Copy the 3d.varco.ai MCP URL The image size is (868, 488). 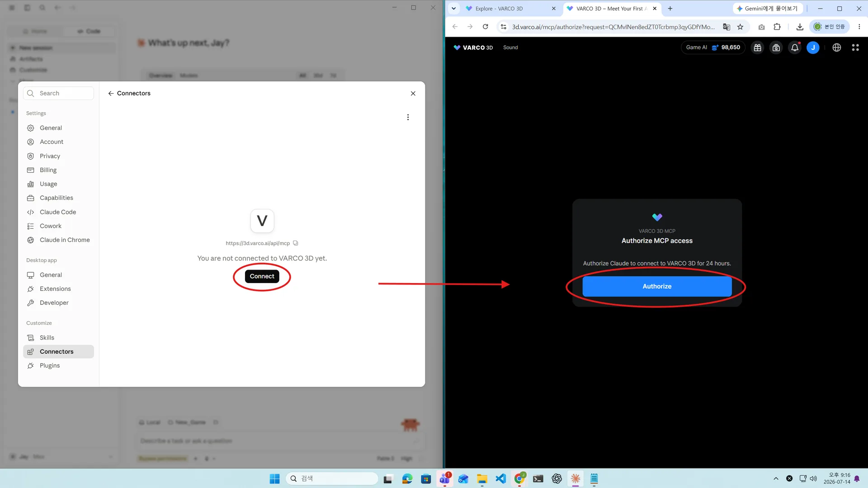click(x=296, y=243)
